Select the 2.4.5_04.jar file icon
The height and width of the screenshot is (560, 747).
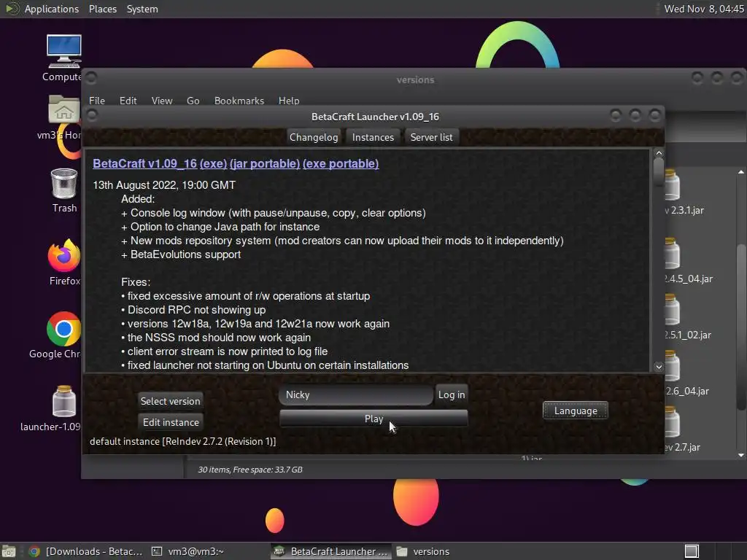tap(671, 253)
